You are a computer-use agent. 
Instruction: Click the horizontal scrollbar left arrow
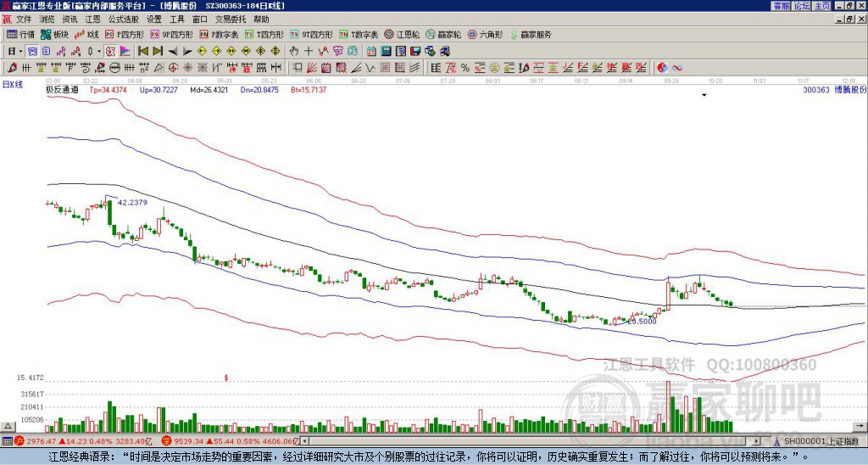click(305, 441)
